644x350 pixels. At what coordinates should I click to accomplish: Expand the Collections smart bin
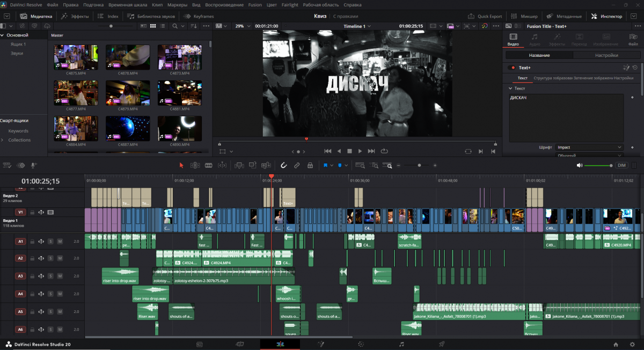(x=2, y=140)
